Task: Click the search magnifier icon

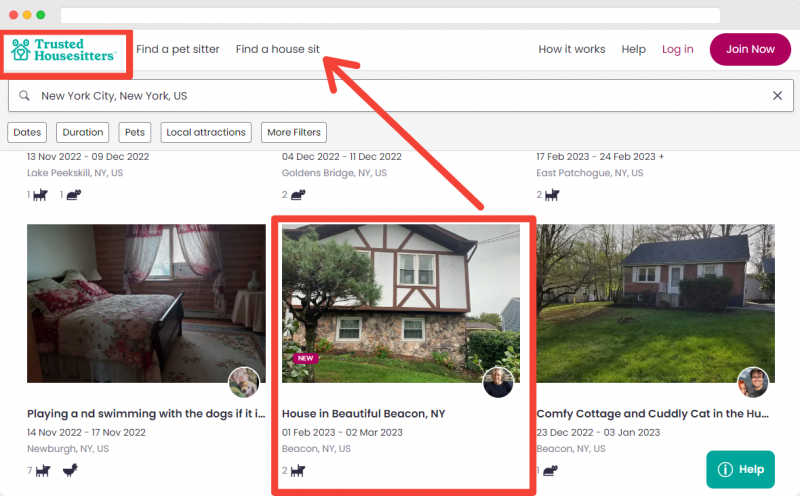Action: tap(24, 95)
